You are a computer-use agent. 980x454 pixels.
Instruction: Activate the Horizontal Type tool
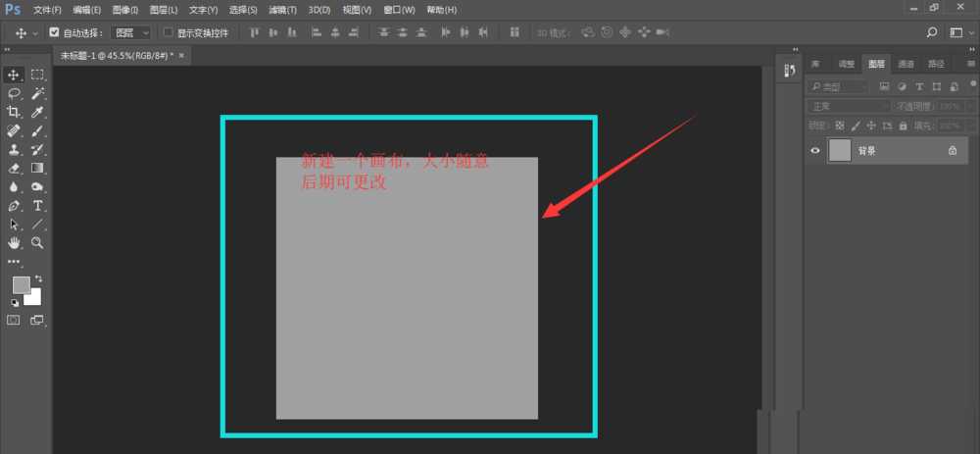coord(37,206)
